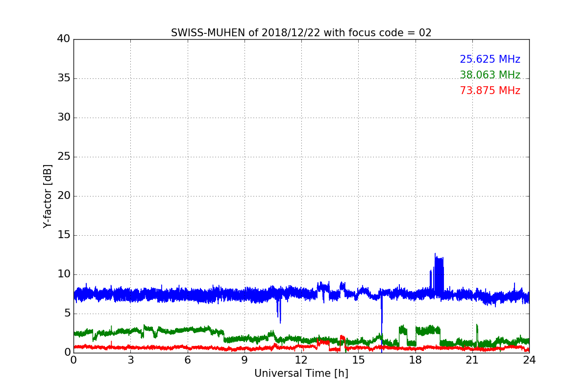Viewport: 588px width, 392px height.
Task: Click the y-axis tick label 20
Action: click(63, 196)
